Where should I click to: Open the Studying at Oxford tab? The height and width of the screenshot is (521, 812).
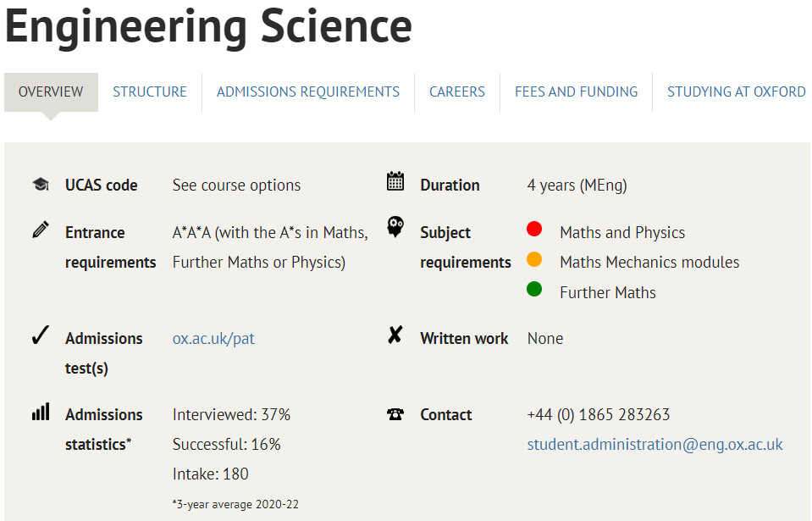(x=736, y=92)
